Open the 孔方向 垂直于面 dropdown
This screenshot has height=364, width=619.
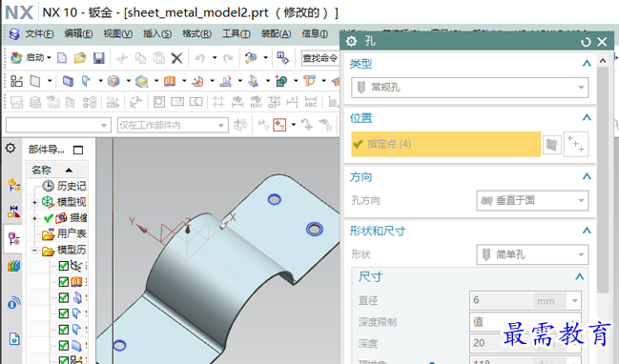[x=532, y=201]
